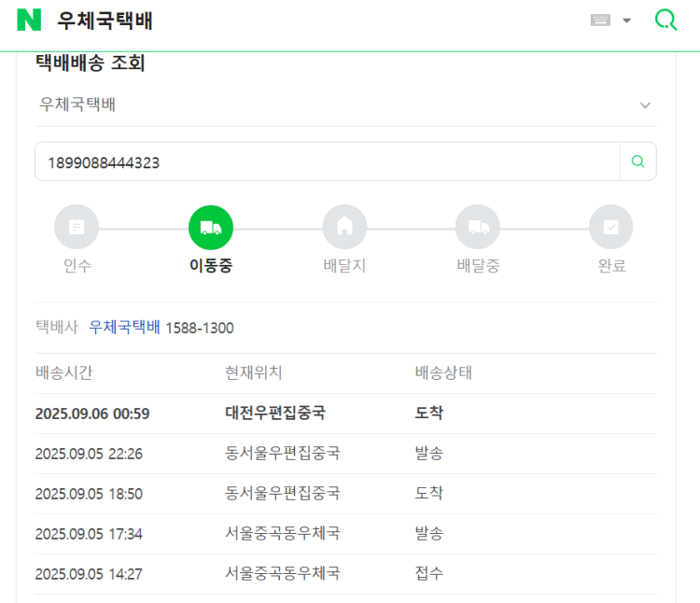Open the blue 우체국택배 courier link
This screenshot has width=700, height=603.
(124, 327)
